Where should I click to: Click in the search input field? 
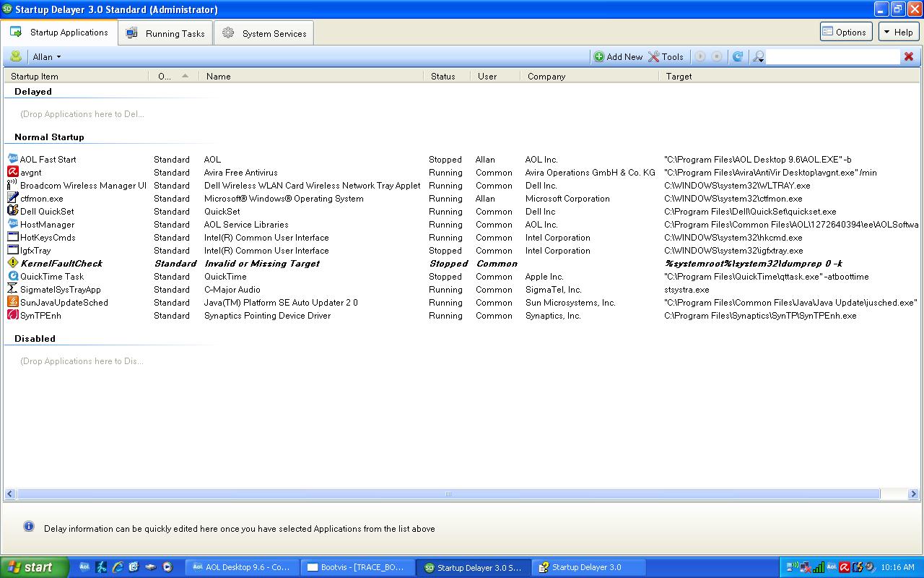pyautogui.click(x=833, y=56)
